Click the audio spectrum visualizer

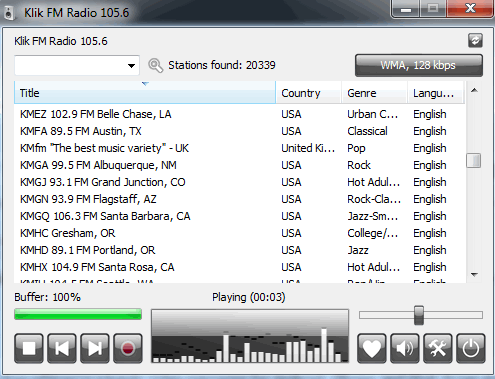(x=250, y=336)
